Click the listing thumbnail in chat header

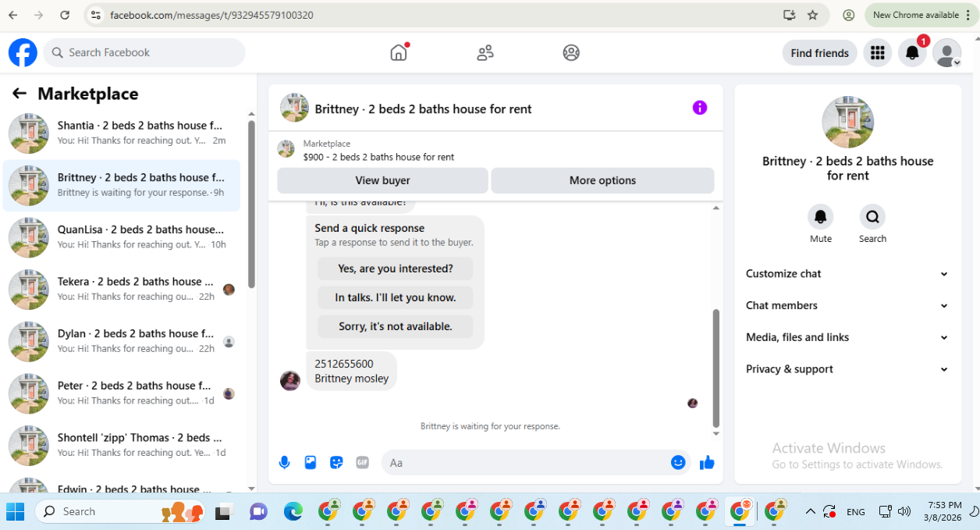[x=295, y=108]
